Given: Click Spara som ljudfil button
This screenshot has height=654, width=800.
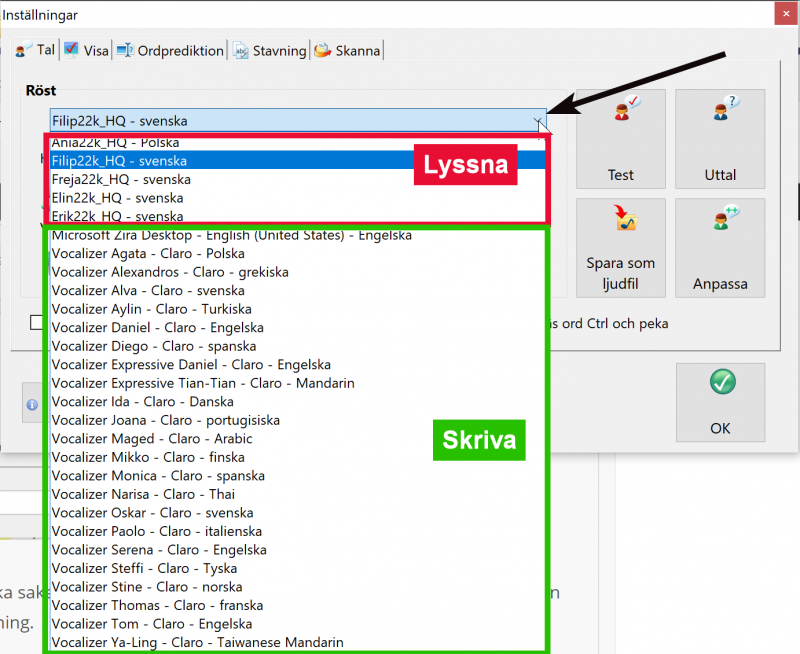Looking at the screenshot, I should pos(620,248).
